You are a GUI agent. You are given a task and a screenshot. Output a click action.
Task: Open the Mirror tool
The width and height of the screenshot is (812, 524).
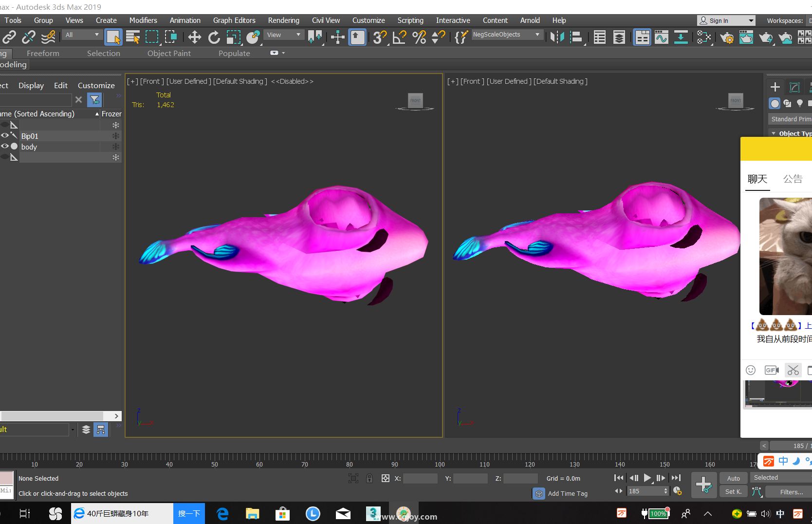[x=557, y=37]
